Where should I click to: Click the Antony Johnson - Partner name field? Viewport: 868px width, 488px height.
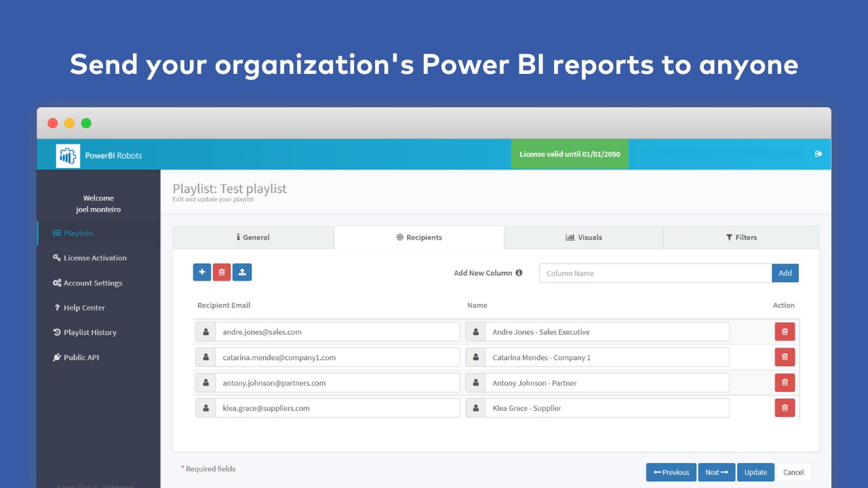coord(607,383)
